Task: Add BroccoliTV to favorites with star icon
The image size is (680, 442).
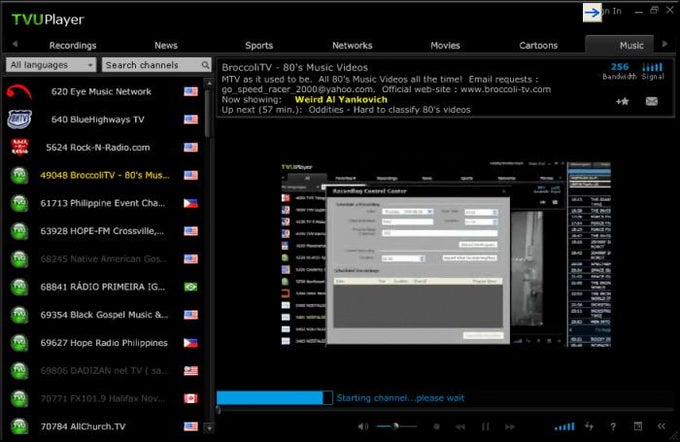Action: (622, 101)
